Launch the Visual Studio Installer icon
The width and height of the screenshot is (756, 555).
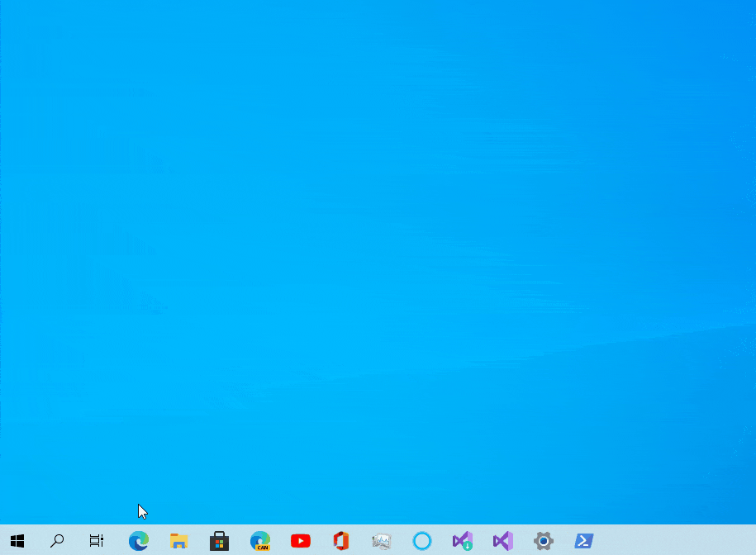(x=463, y=541)
